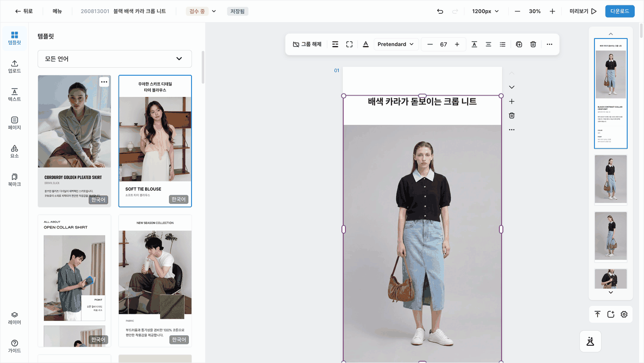Viewport: 644px width, 363px height.
Task: Click the trash icon in the floating toolbar
Action: pyautogui.click(x=533, y=44)
